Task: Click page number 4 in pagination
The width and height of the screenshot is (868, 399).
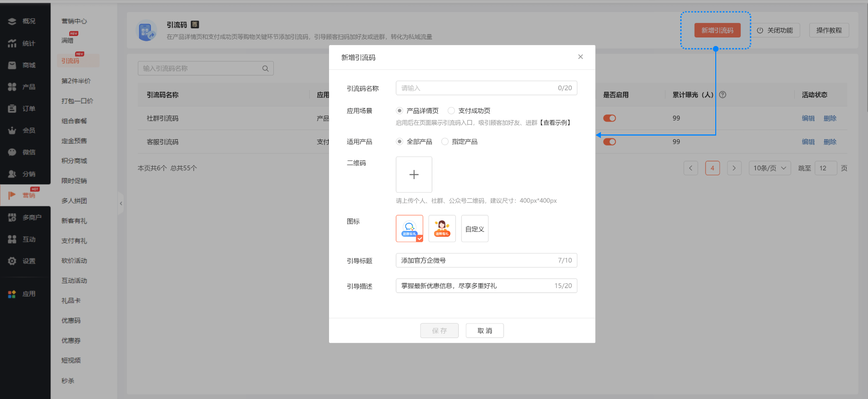Action: point(712,168)
